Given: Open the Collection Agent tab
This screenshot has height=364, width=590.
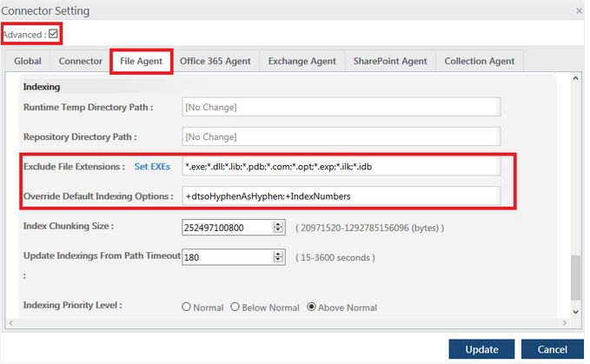Looking at the screenshot, I should pos(479,62).
